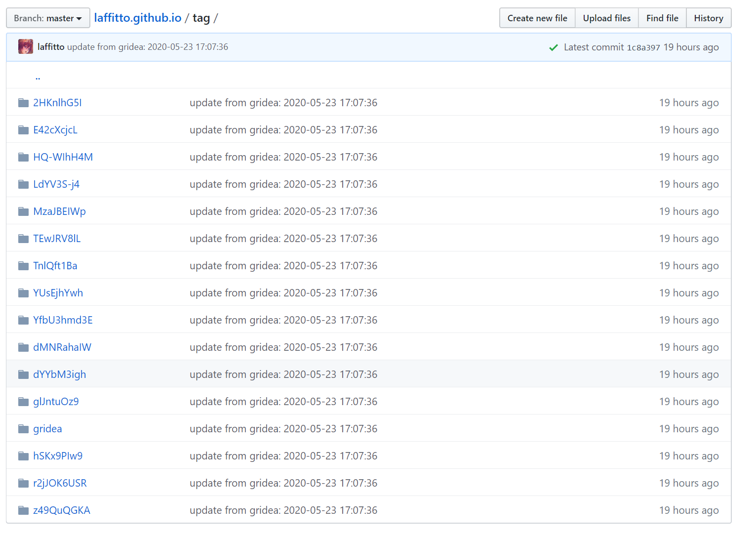
Task: Click green commit status checkmark
Action: [x=554, y=47]
